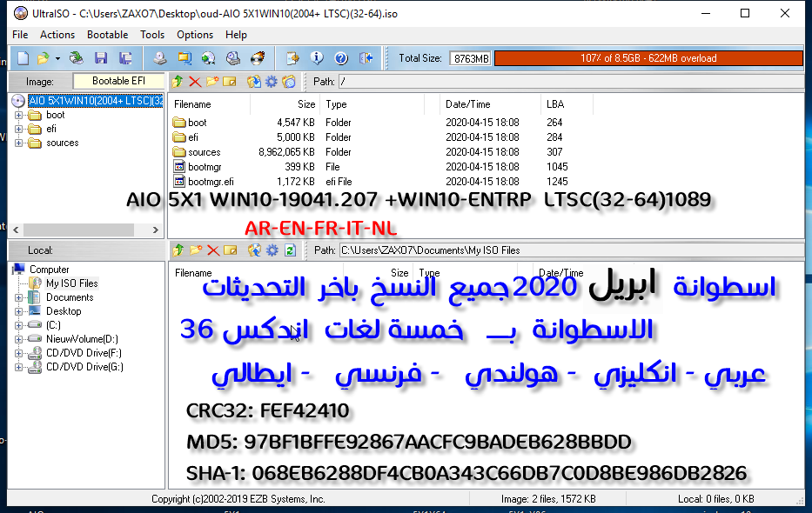Save the ISO with floppy icon

pos(101,58)
